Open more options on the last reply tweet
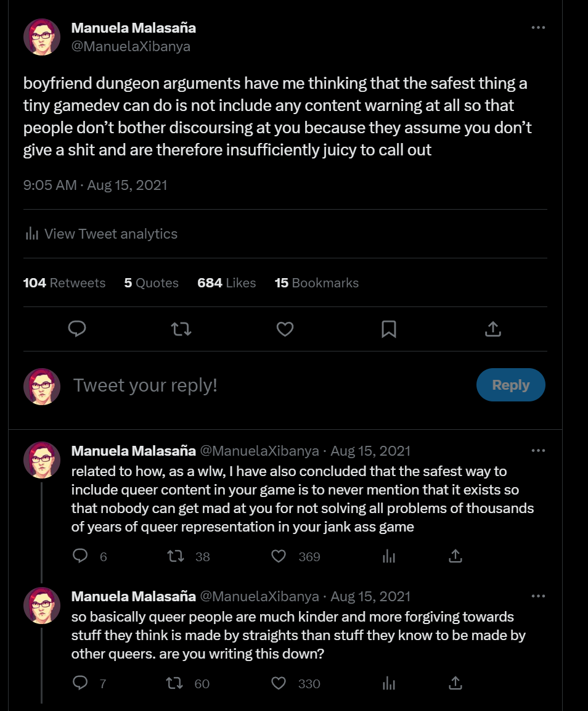588x711 pixels. click(538, 596)
